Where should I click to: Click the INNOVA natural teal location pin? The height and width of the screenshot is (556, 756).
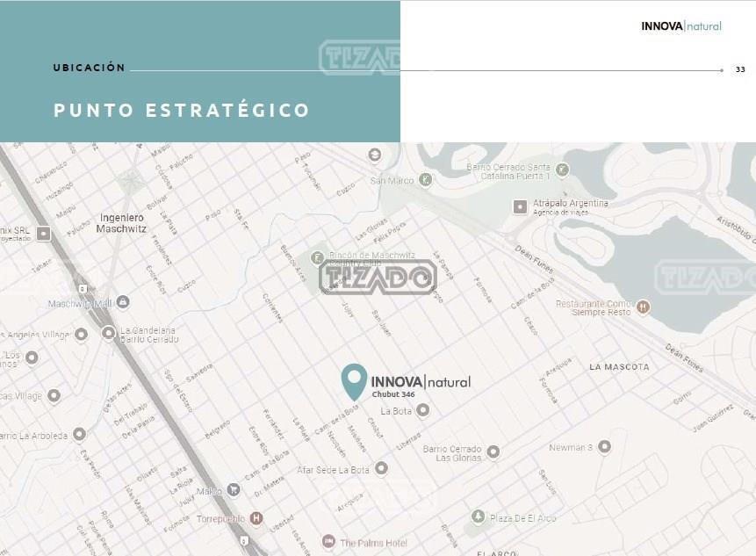[354, 382]
